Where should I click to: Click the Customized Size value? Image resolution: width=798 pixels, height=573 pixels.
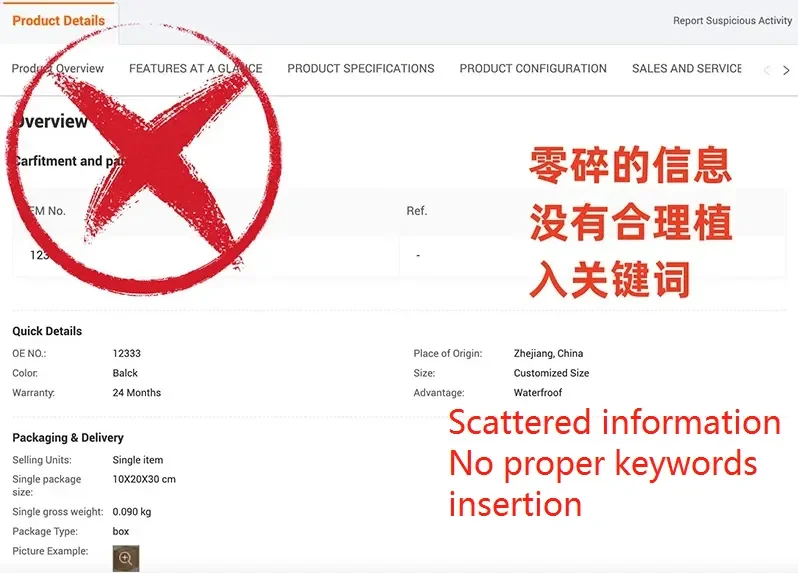click(x=551, y=373)
